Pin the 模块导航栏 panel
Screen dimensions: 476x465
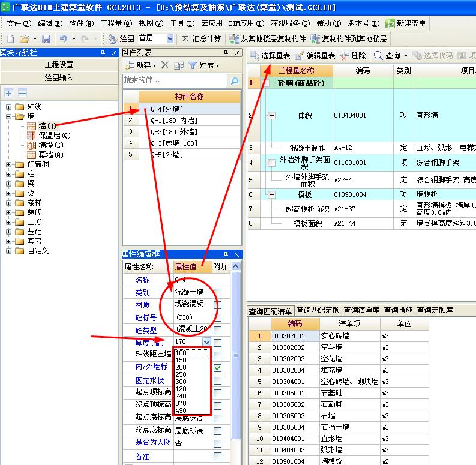pos(103,53)
